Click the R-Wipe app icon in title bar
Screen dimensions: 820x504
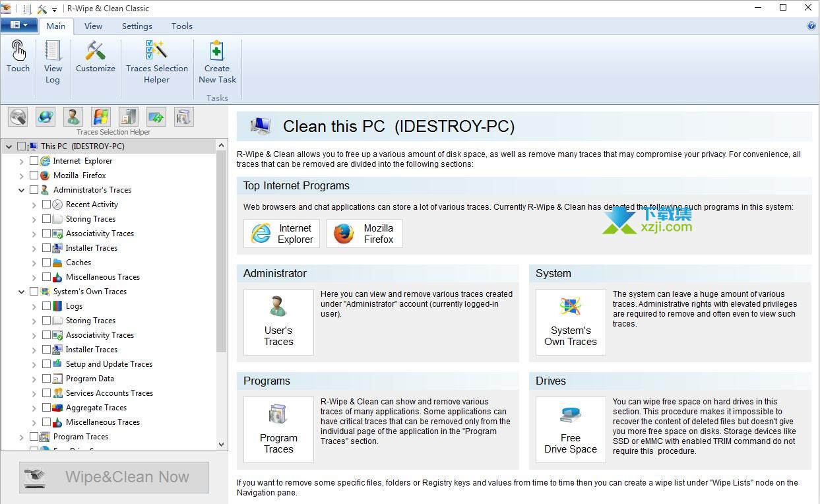pyautogui.click(x=7, y=9)
